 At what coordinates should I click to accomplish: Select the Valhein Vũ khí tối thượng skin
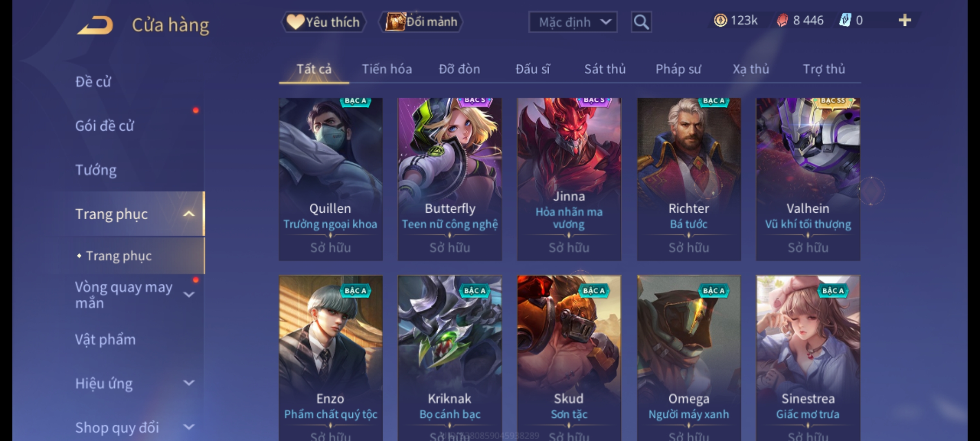pyautogui.click(x=808, y=179)
